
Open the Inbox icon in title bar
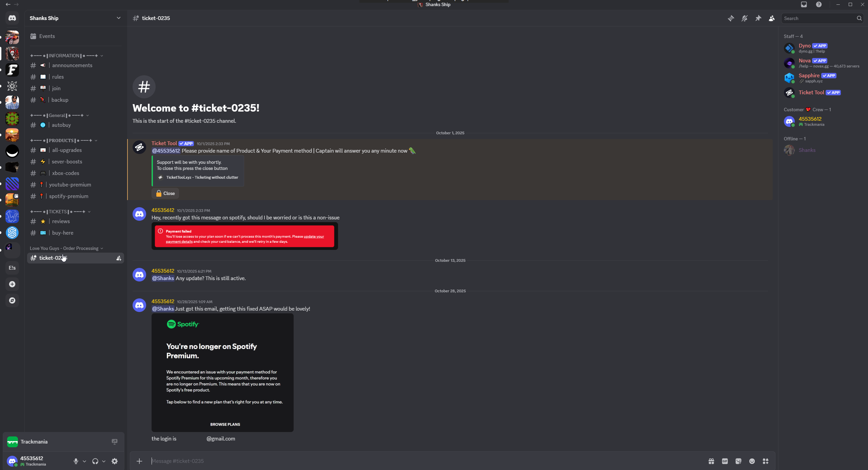point(804,4)
